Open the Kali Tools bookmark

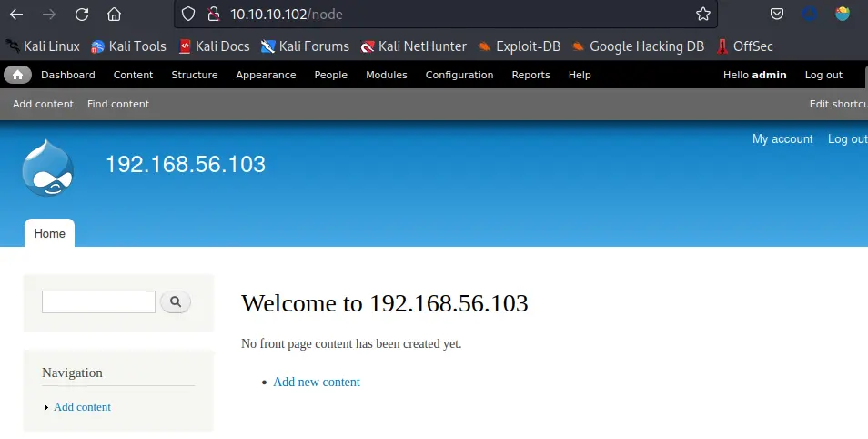[x=128, y=46]
